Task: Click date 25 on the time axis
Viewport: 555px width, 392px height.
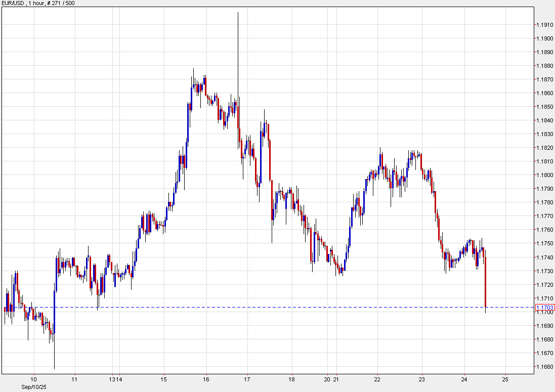Action: tap(504, 379)
